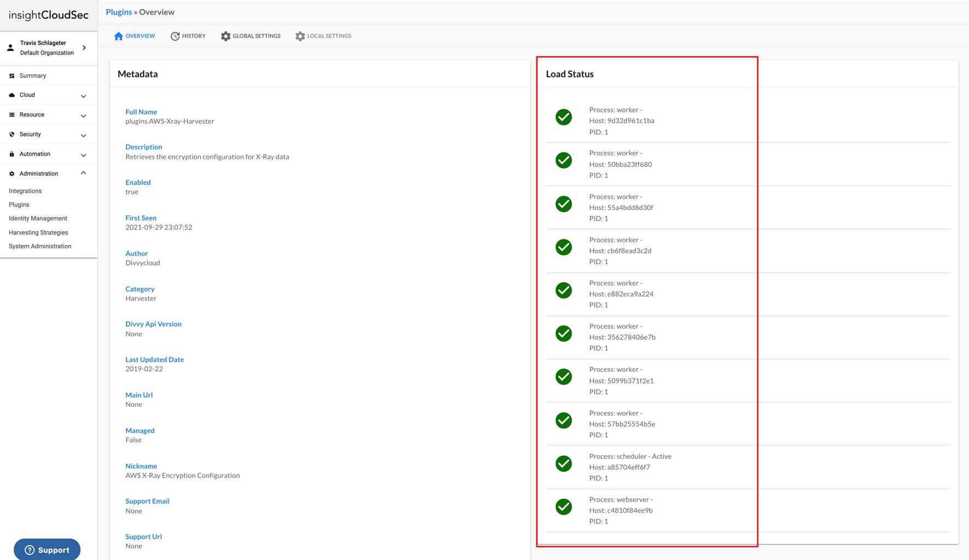Open the Local Settings tab
The width and height of the screenshot is (969, 560).
[324, 36]
